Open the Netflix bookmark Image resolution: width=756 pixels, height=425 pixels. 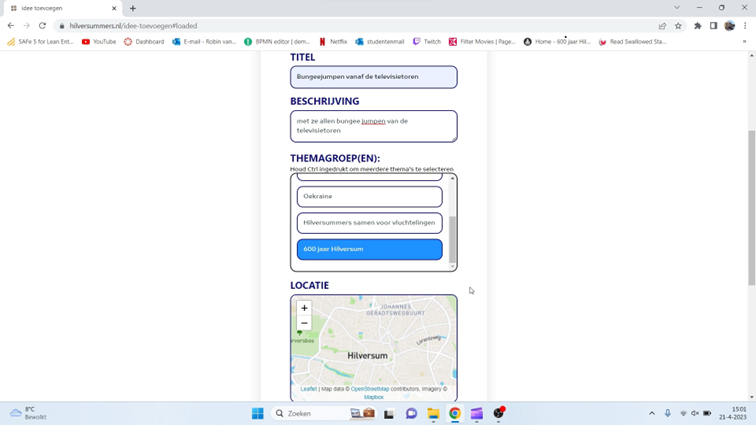[x=332, y=42]
